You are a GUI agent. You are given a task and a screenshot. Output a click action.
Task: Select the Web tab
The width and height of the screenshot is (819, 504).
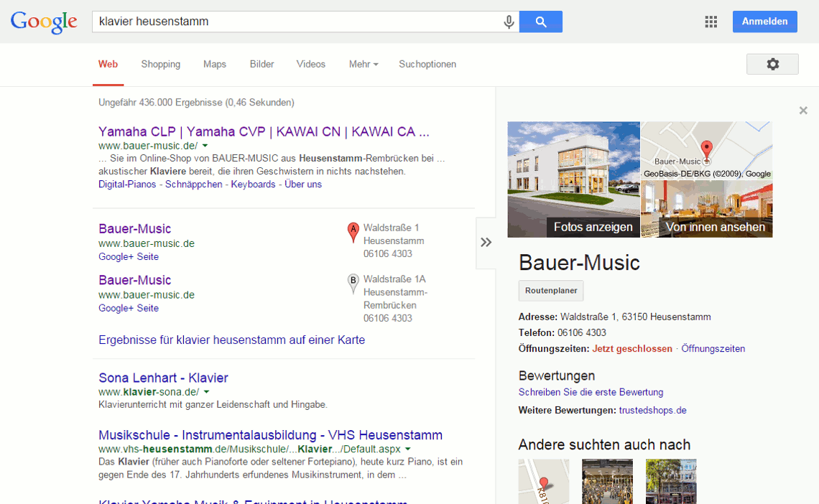tap(108, 64)
